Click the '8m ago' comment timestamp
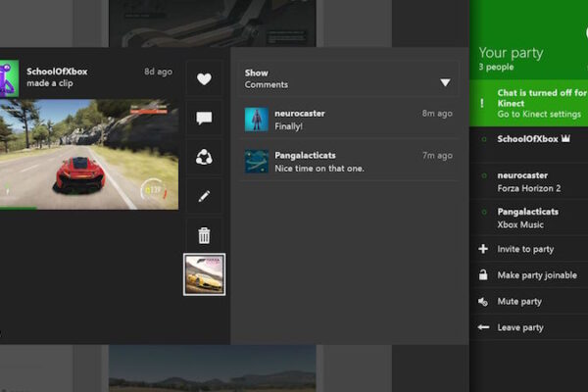The height and width of the screenshot is (392, 588). (x=437, y=114)
